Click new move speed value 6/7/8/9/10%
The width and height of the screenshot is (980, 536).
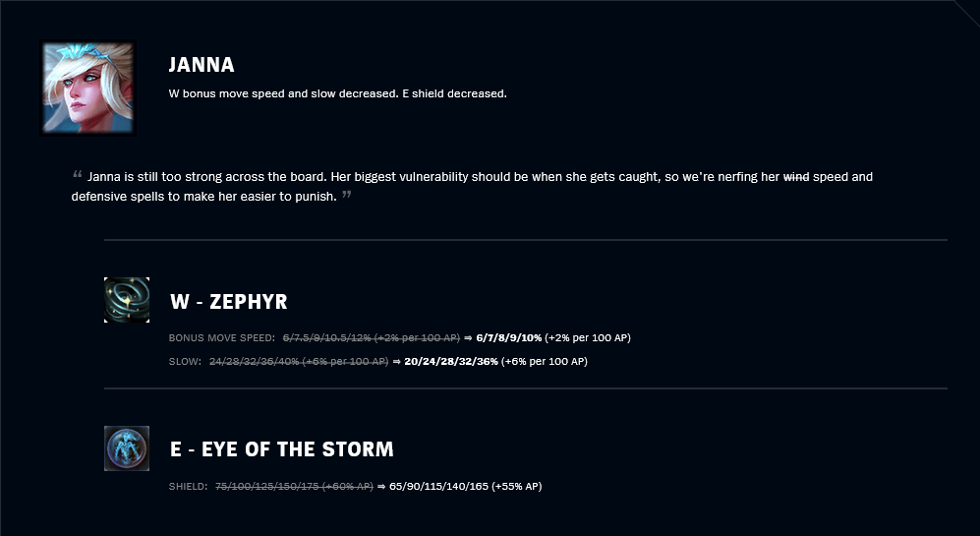coord(509,337)
